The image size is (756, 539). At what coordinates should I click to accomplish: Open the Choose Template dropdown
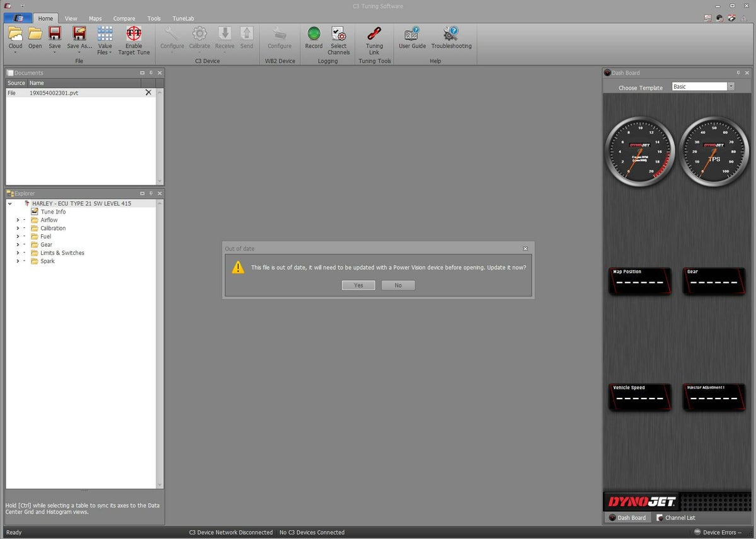point(731,87)
